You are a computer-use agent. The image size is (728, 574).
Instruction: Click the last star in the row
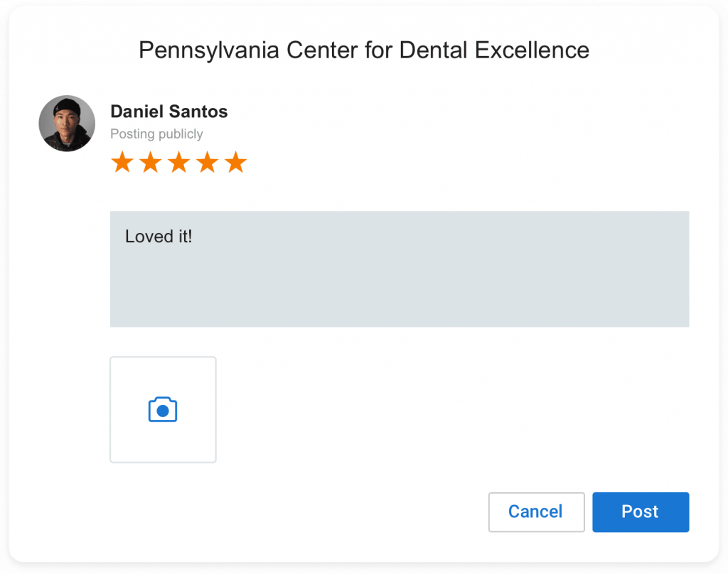235,163
